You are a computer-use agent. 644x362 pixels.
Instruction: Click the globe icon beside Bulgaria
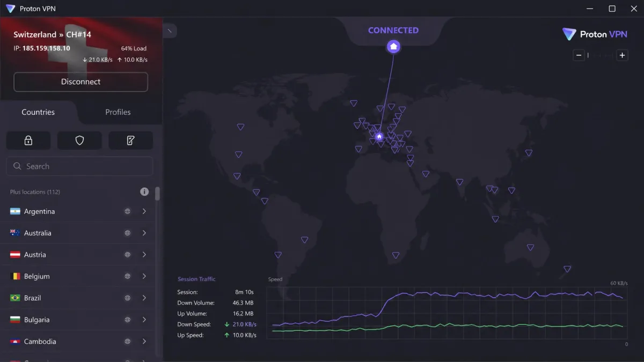pos(128,320)
